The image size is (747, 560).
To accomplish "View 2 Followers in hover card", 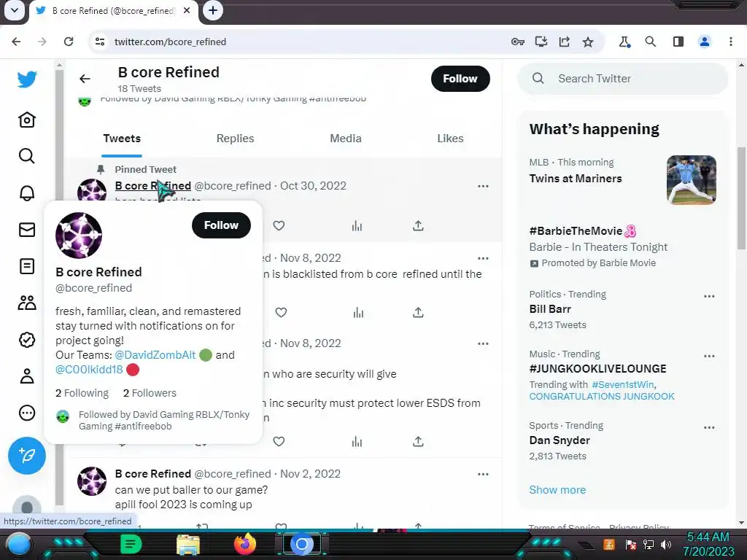I will pyautogui.click(x=150, y=393).
